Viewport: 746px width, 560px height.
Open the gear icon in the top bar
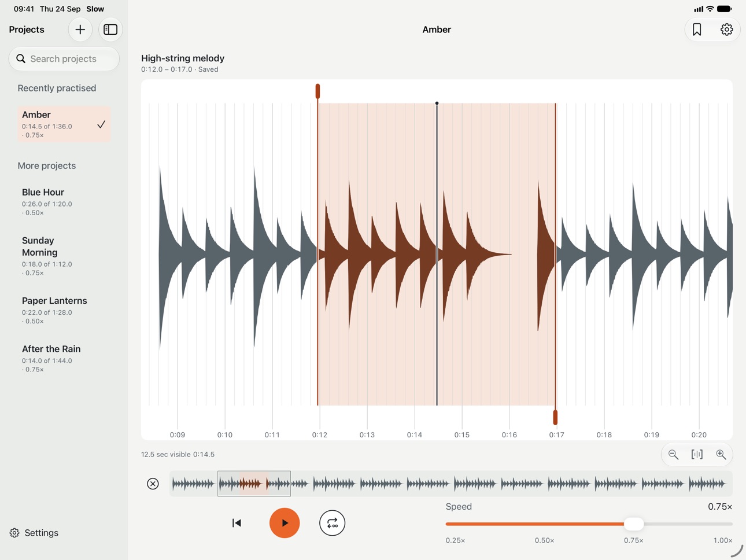coord(726,30)
